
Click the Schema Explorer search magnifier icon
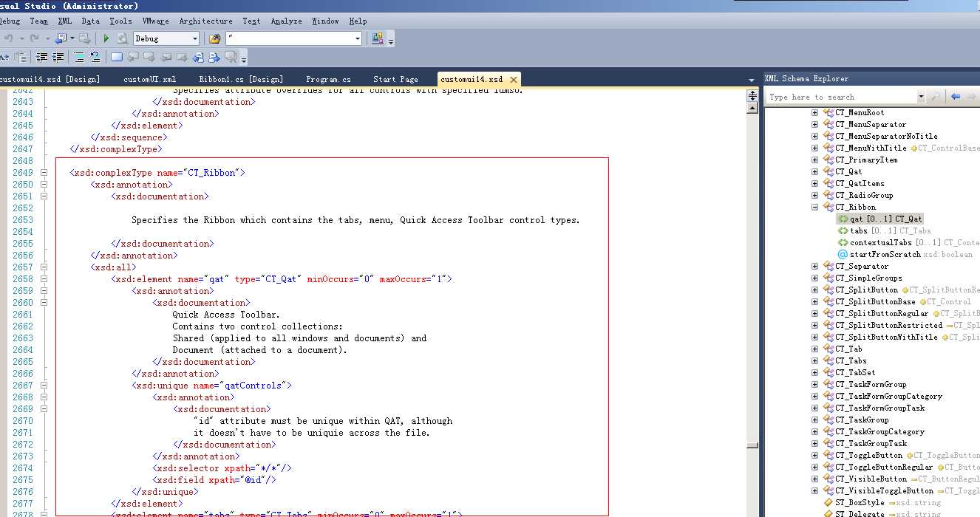tap(936, 97)
